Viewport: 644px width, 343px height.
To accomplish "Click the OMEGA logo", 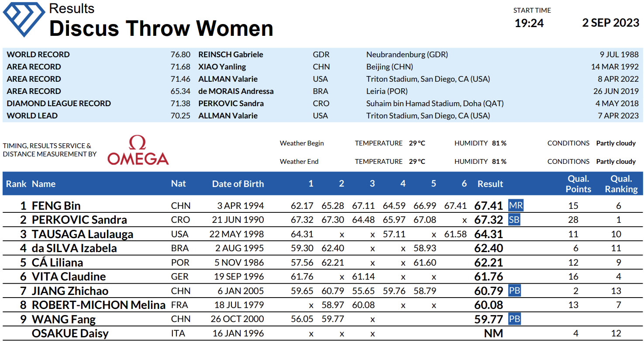I will pos(138,151).
